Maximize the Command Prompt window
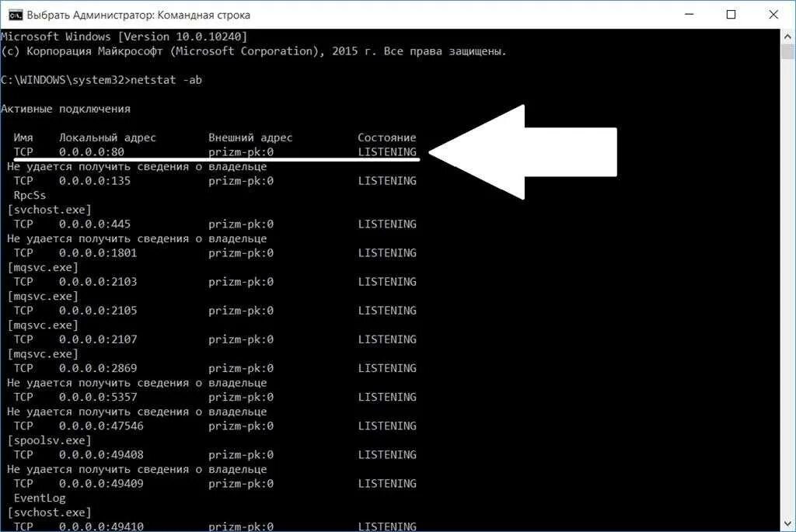The height and width of the screenshot is (532, 796). coord(731,14)
